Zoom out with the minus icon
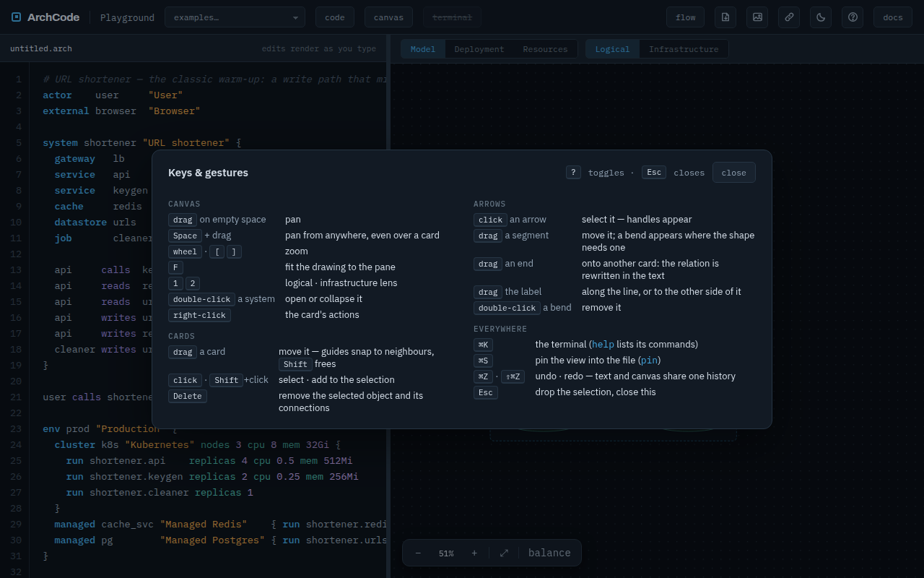Viewport: 924px width, 578px height. point(418,553)
